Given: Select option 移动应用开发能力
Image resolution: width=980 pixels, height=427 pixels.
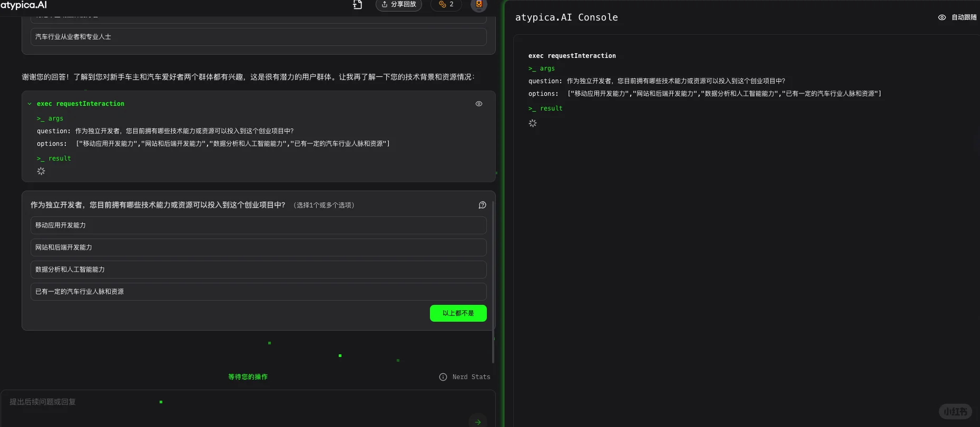Looking at the screenshot, I should tap(258, 225).
